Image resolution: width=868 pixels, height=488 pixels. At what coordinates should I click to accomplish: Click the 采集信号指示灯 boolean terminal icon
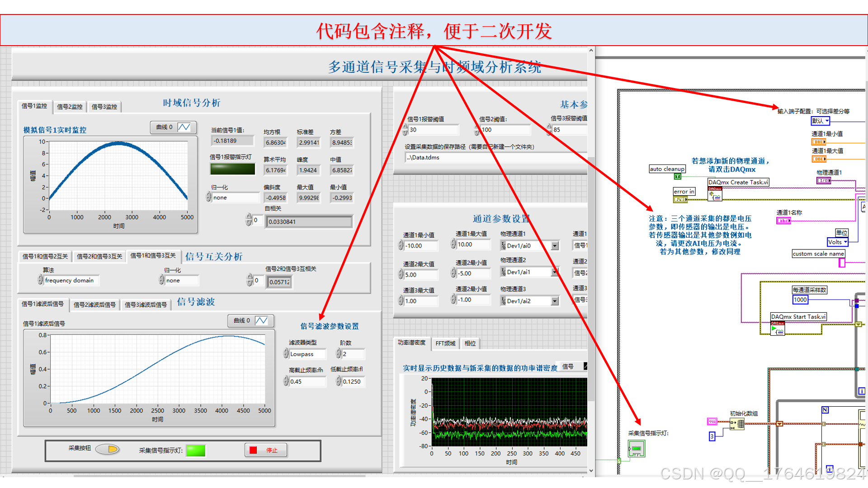tap(636, 449)
